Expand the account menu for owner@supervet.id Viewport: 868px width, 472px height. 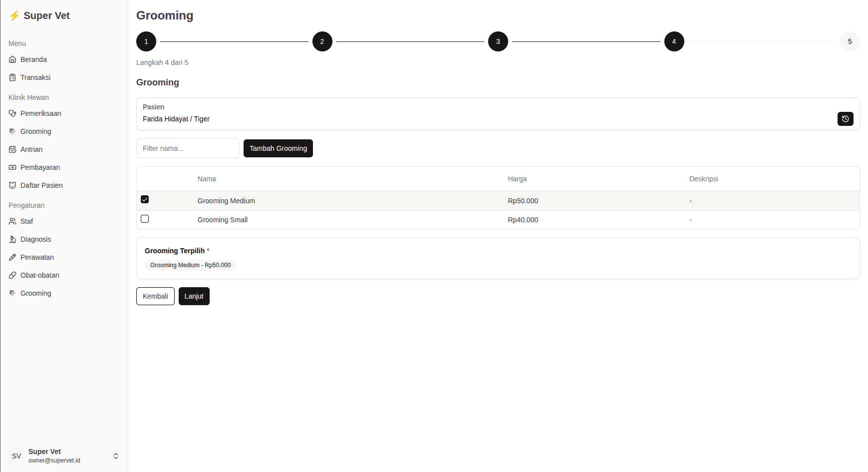click(x=115, y=456)
